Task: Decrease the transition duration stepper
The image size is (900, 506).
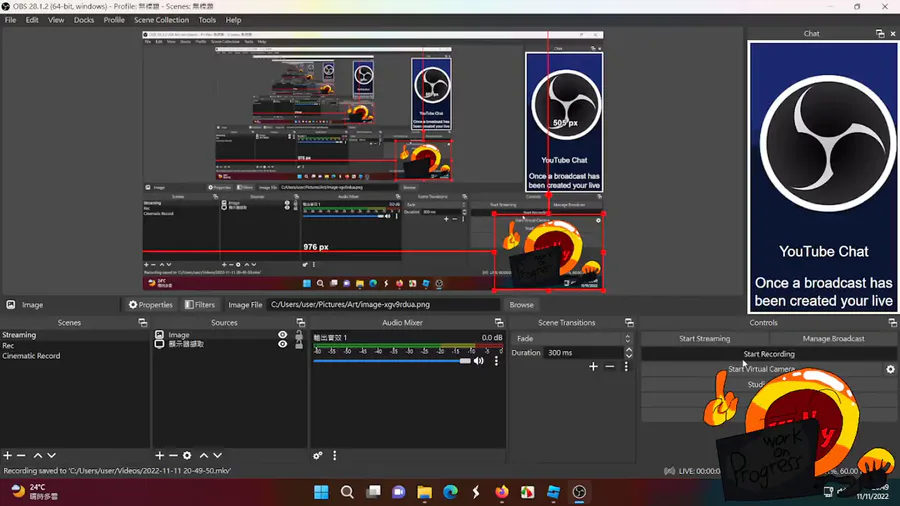Action: coord(629,356)
